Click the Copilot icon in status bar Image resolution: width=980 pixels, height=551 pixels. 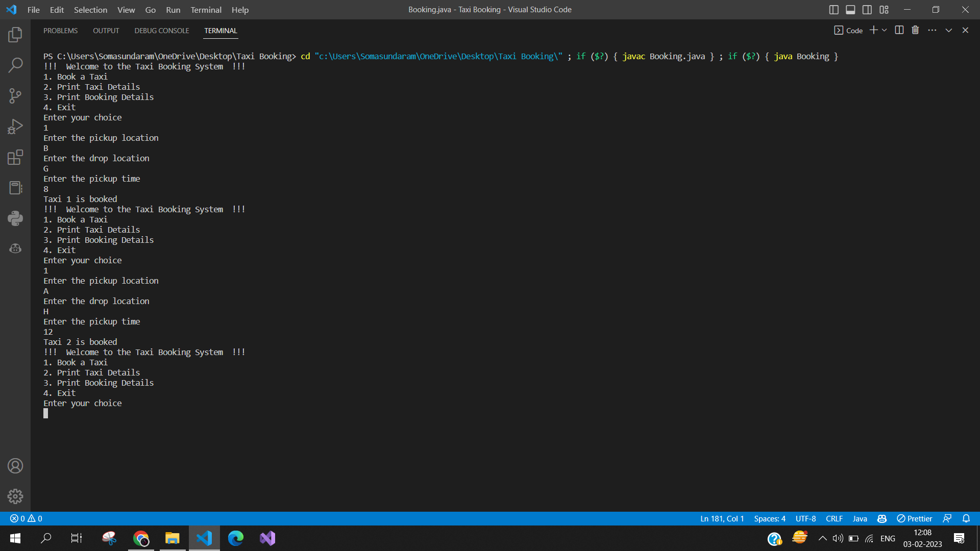(882, 518)
